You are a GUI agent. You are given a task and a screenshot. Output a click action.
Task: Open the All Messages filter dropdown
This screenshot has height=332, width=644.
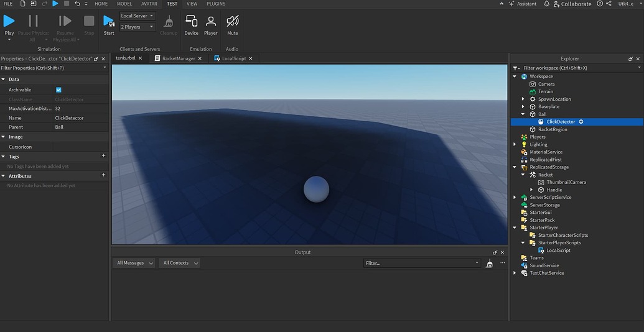134,263
